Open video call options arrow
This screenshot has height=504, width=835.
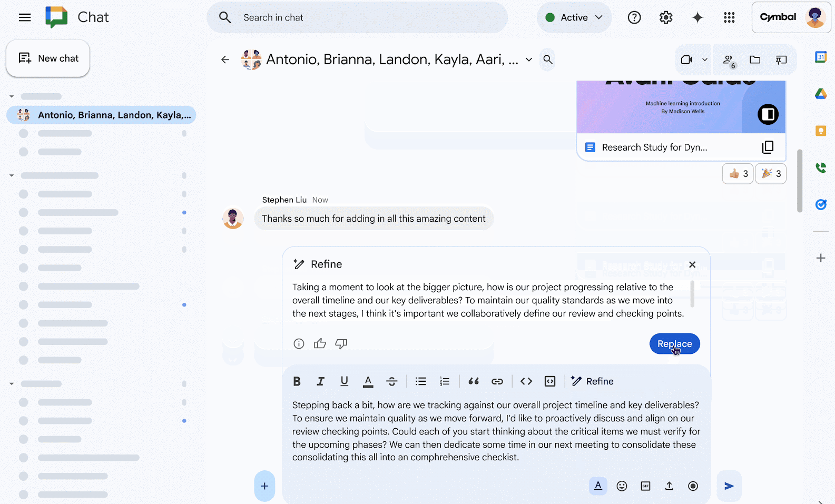[x=705, y=60]
